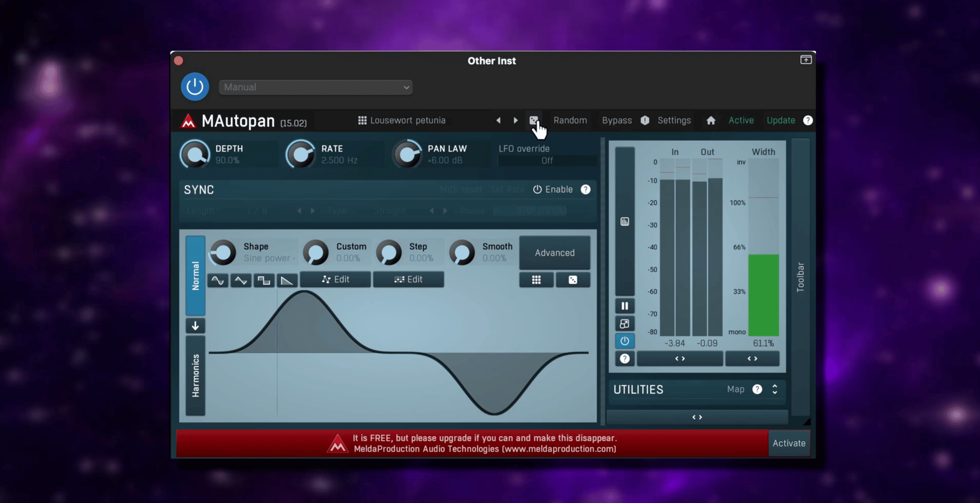Image resolution: width=980 pixels, height=503 pixels.
Task: Adjust the RATE knob
Action: (301, 154)
